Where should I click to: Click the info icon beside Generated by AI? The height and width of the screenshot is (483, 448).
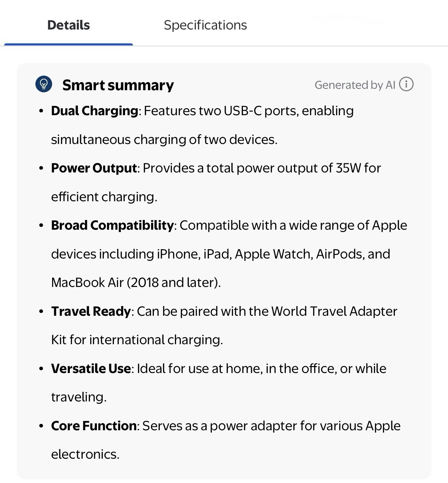[406, 84]
